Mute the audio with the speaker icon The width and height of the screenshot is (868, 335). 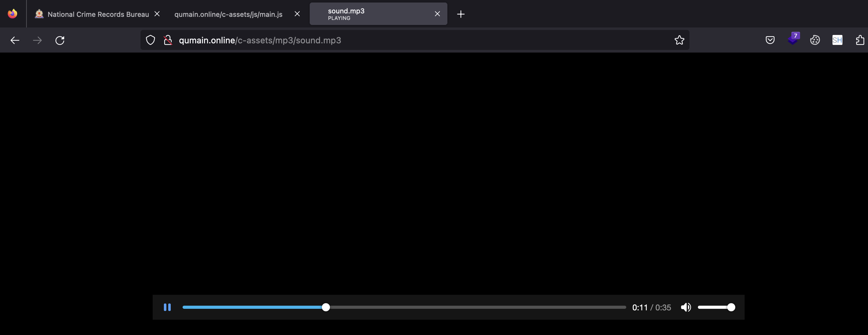[686, 307]
